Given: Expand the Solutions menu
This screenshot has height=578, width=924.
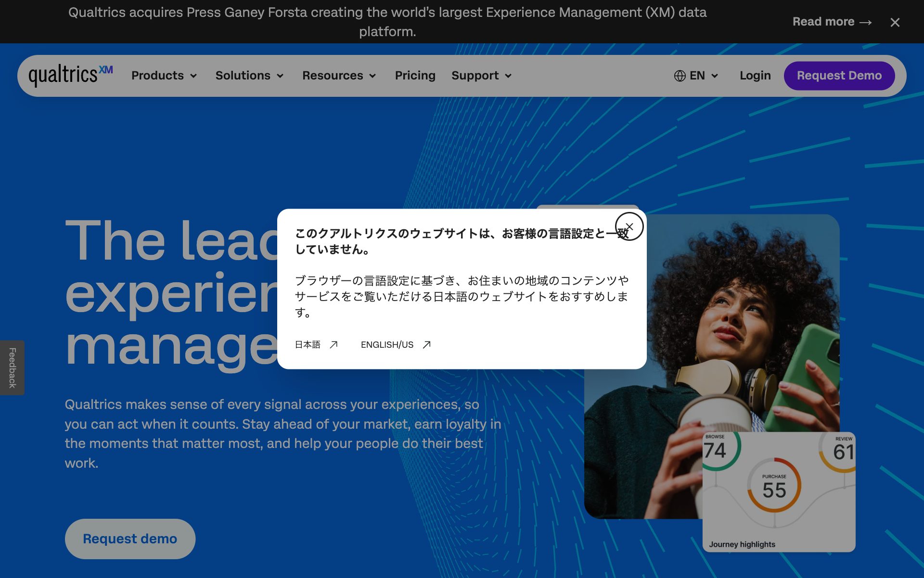Looking at the screenshot, I should pos(249,76).
